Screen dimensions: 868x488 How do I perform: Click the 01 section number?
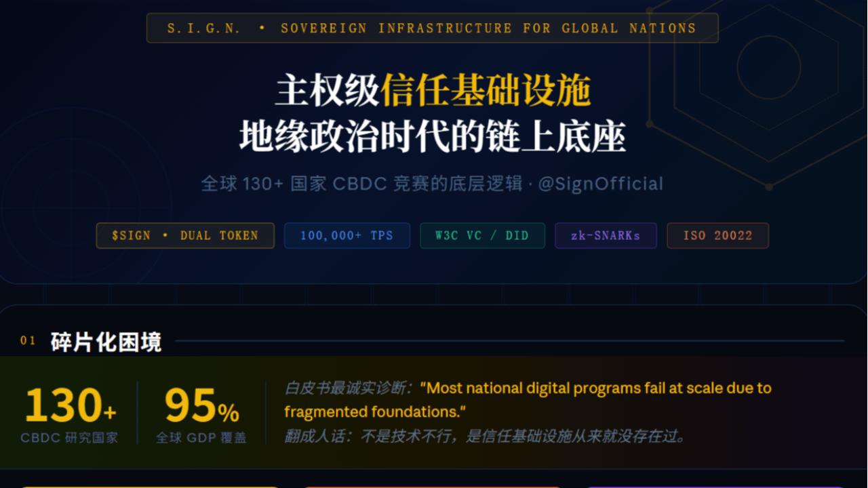click(28, 341)
